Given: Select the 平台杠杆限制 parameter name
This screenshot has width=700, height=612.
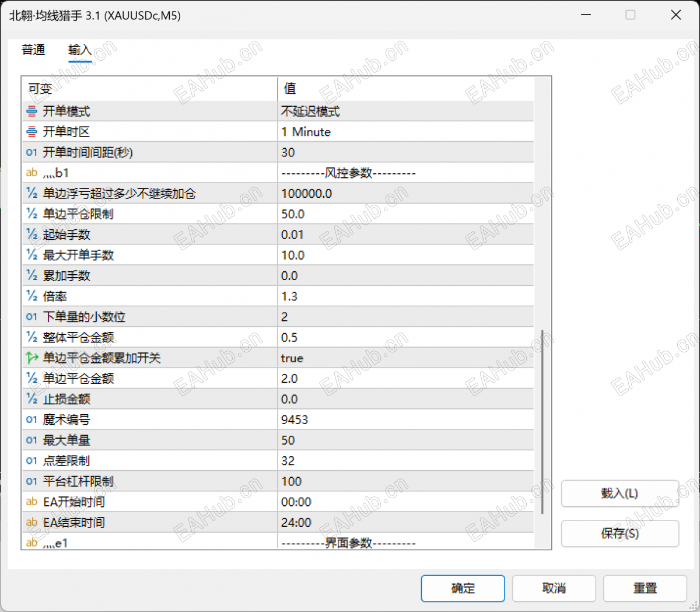Looking at the screenshot, I should tap(78, 481).
